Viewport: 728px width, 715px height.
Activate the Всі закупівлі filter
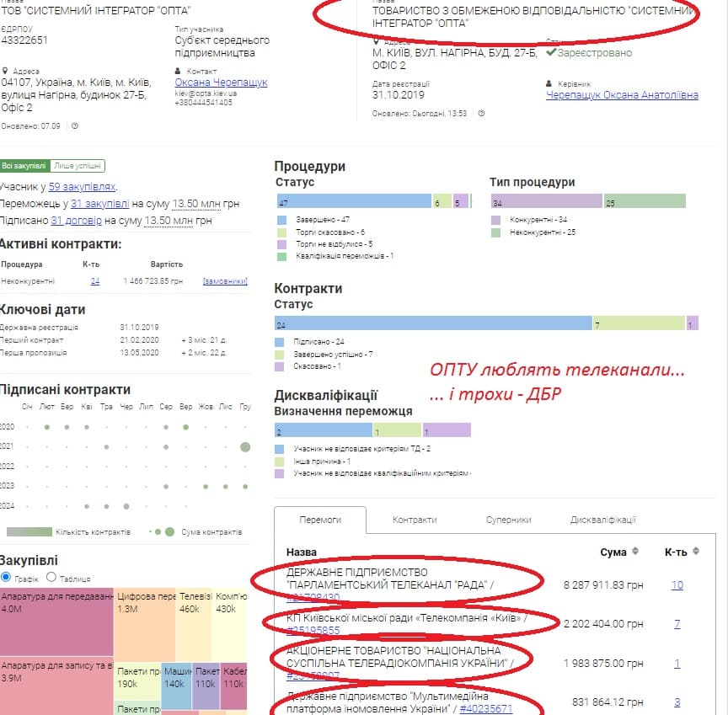tap(25, 167)
